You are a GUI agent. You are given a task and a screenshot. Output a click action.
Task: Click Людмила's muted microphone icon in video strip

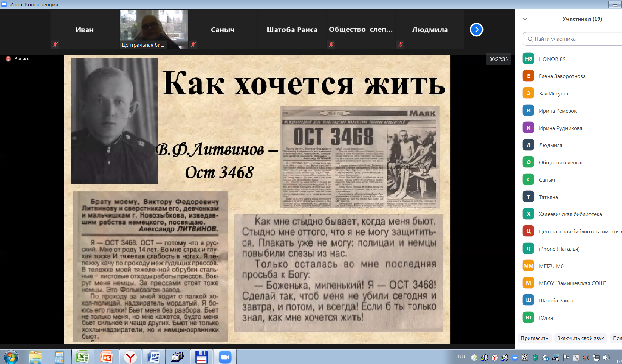[401, 45]
